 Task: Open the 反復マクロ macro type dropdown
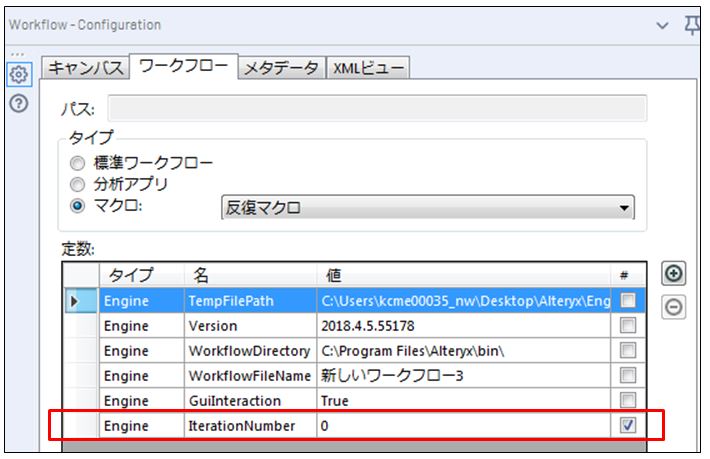pyautogui.click(x=427, y=208)
